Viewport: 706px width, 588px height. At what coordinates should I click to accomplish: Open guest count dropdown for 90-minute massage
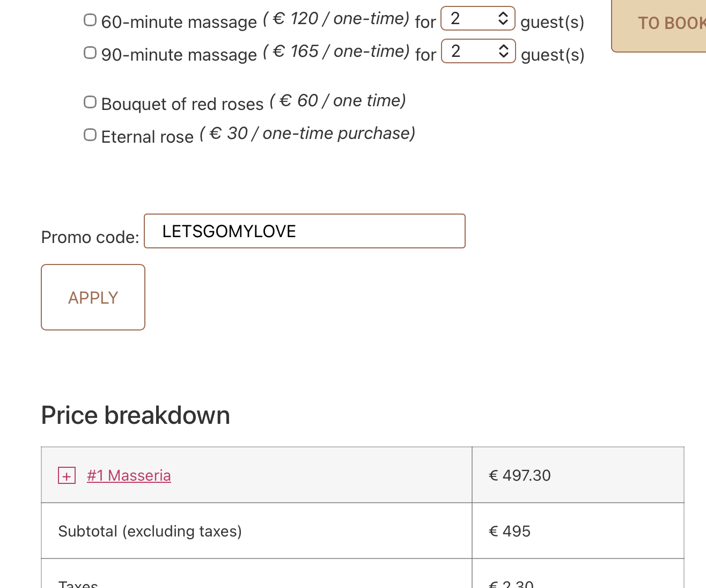(478, 52)
